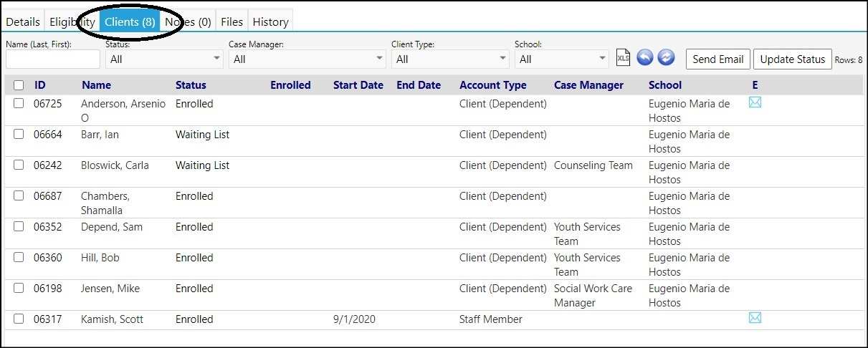Click the name Jensen, Mike
The image size is (868, 348).
[110, 289]
